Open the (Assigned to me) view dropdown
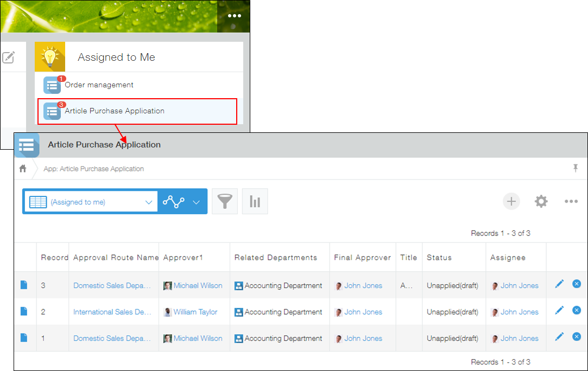 pyautogui.click(x=90, y=201)
